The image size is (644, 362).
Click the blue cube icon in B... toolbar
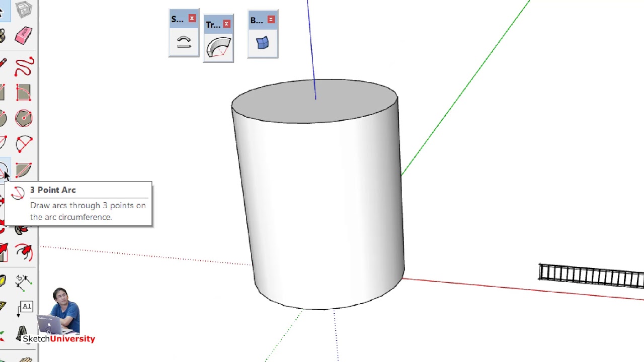(263, 43)
